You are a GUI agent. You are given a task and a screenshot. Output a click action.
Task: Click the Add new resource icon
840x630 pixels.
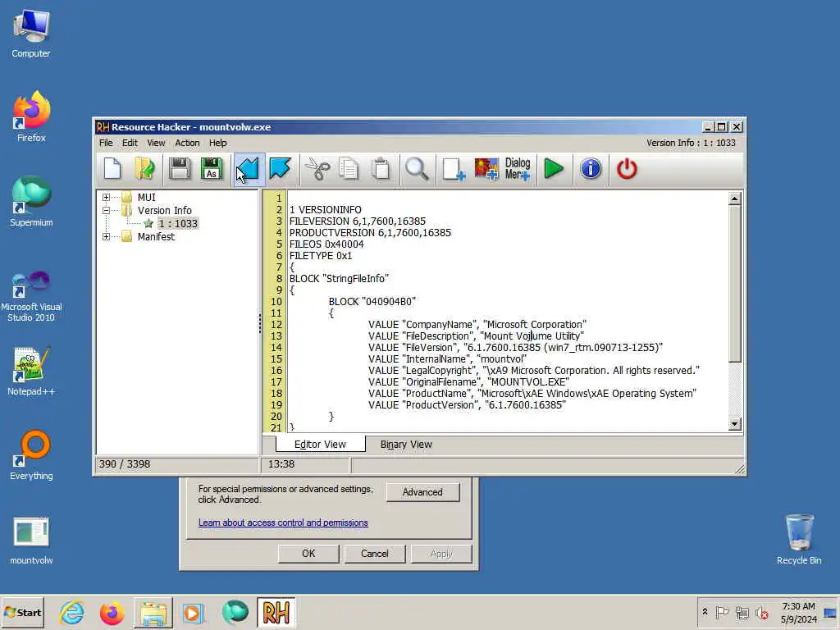coord(454,169)
